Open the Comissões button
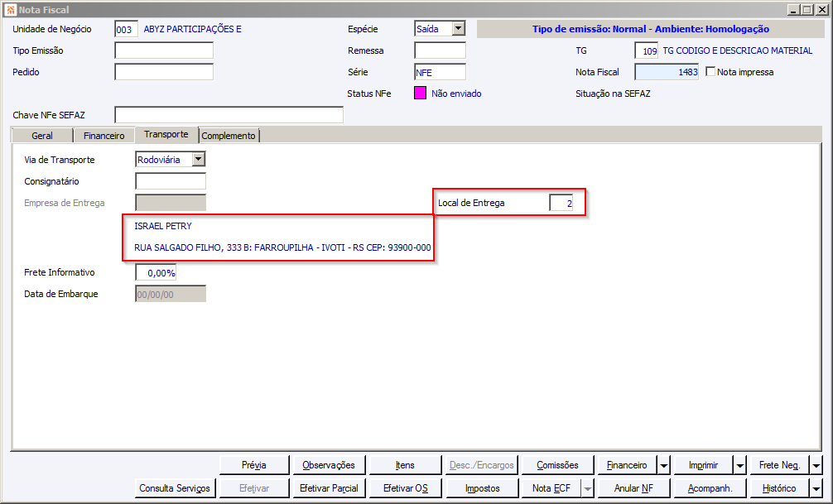833x504 pixels. tap(557, 465)
